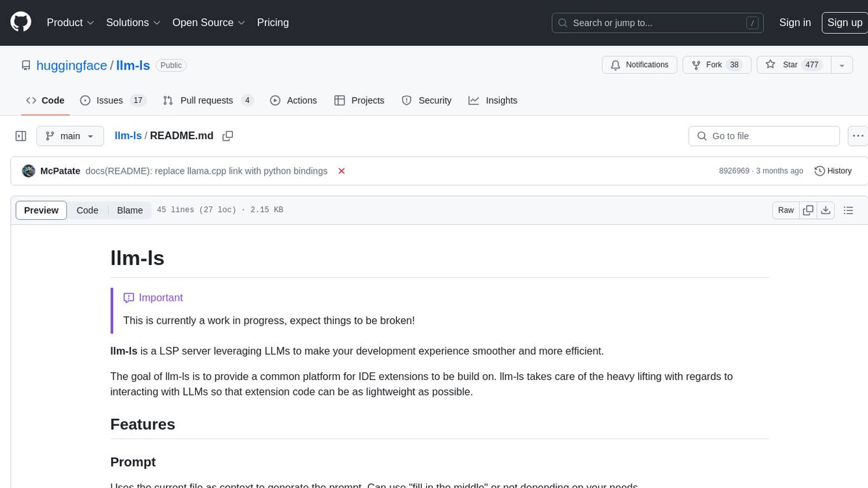Click the Features heading
Image resolution: width=868 pixels, height=488 pixels.
pyautogui.click(x=142, y=424)
